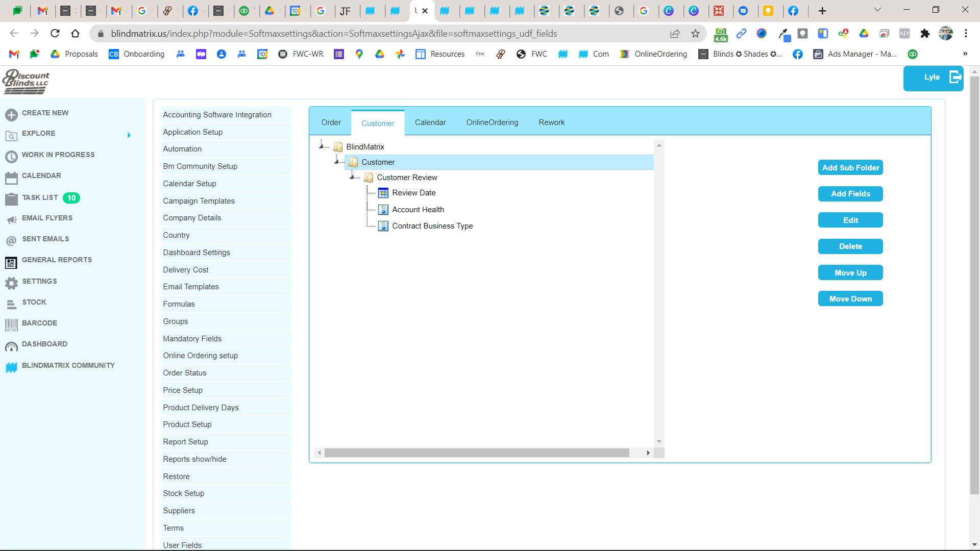Click the horizontal scrollbar in tree panel
The width and height of the screenshot is (980, 551).
[476, 453]
